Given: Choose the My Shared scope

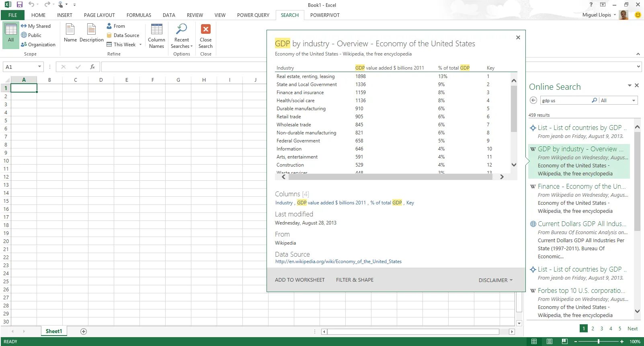Looking at the screenshot, I should (x=36, y=26).
